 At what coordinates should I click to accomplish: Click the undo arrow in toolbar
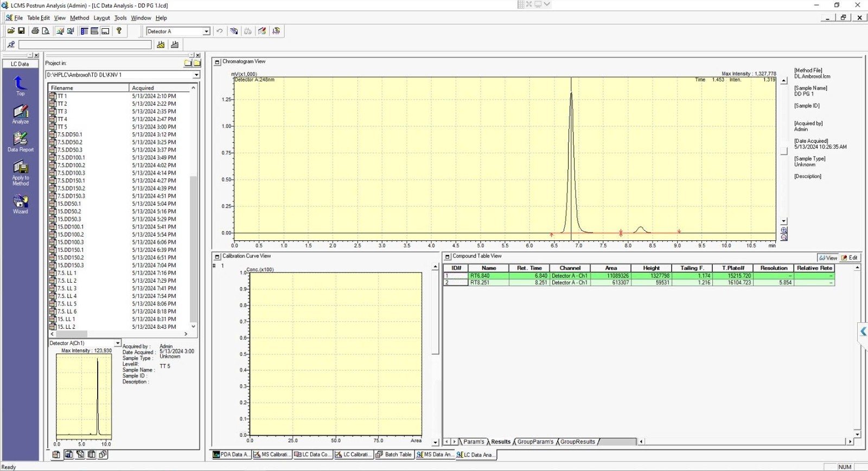pos(220,31)
